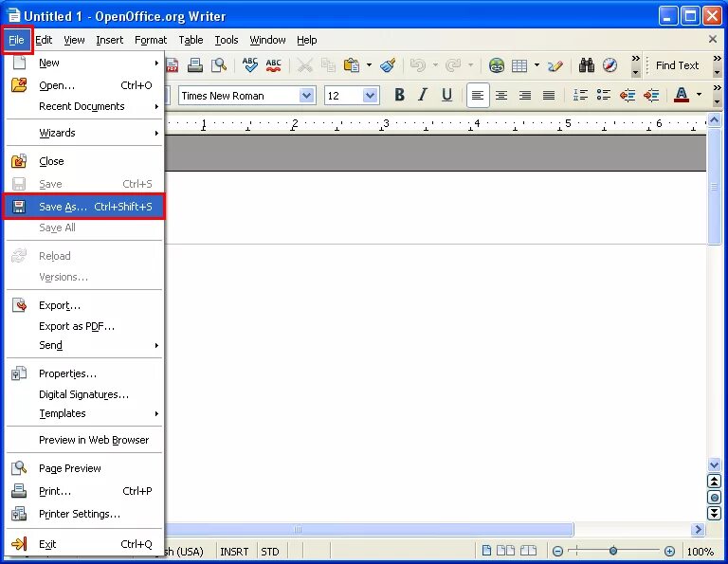Open the Tools menu

pos(227,41)
